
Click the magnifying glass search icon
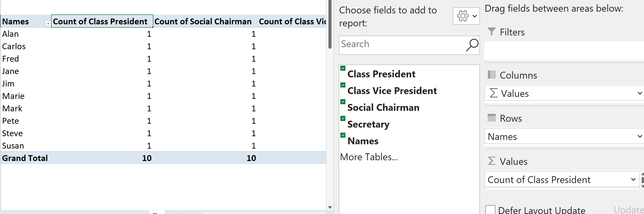coord(472,45)
